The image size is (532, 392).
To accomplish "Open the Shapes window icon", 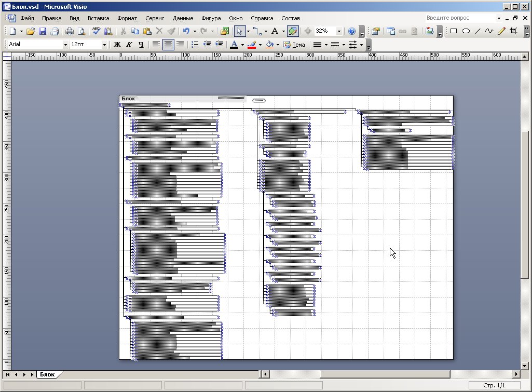I will pos(225,31).
